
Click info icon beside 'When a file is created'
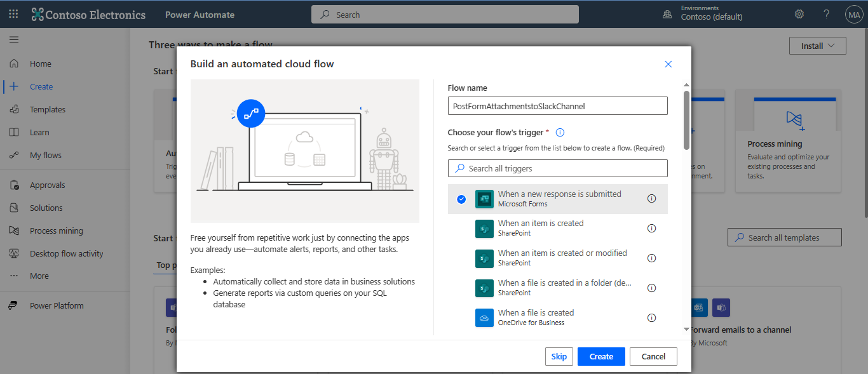click(x=651, y=317)
